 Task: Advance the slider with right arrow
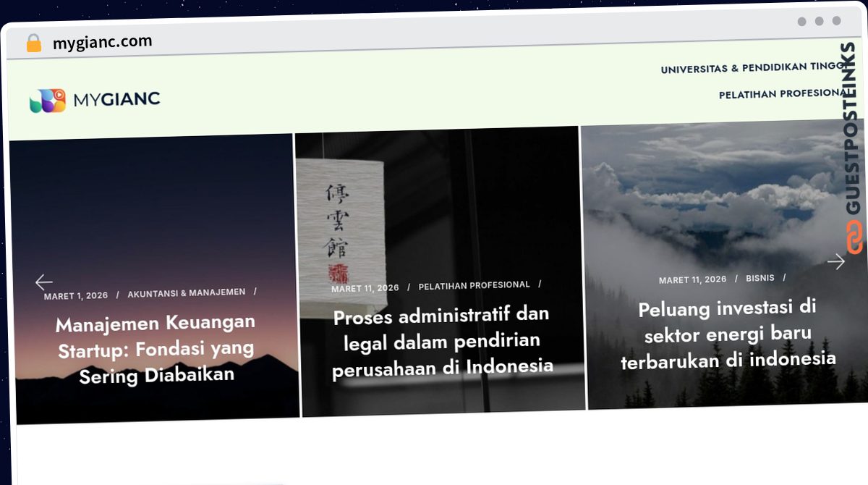[836, 261]
